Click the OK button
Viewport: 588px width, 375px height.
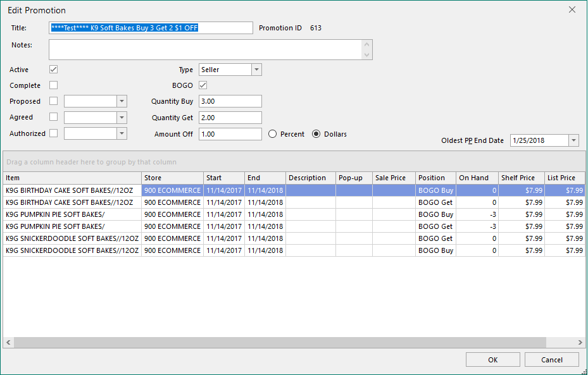tap(493, 360)
